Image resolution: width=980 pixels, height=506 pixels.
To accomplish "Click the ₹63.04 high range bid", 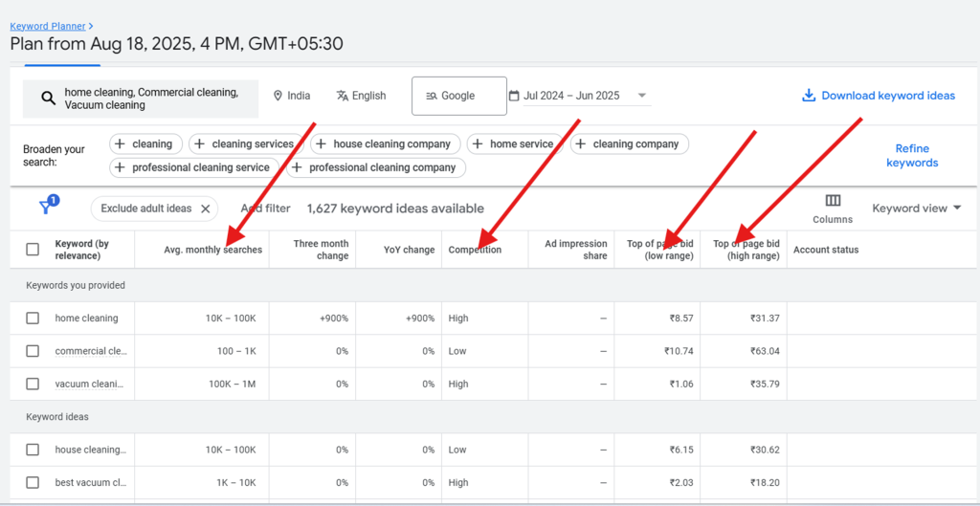I will (x=765, y=351).
